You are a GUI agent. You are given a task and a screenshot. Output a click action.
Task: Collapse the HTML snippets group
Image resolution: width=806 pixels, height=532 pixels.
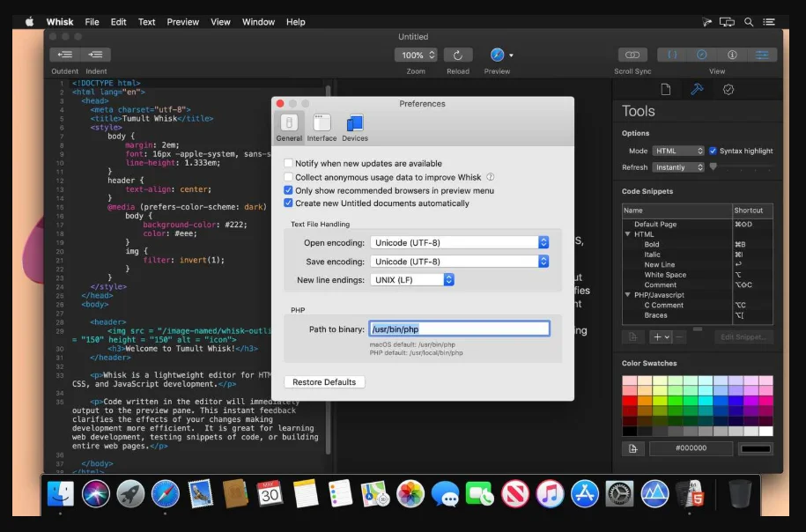point(628,234)
